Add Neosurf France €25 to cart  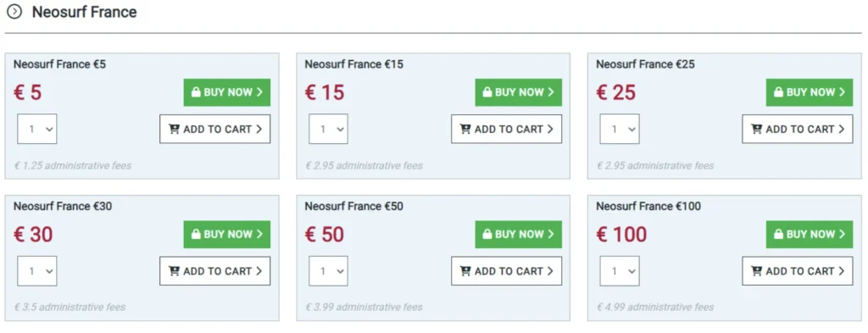798,129
